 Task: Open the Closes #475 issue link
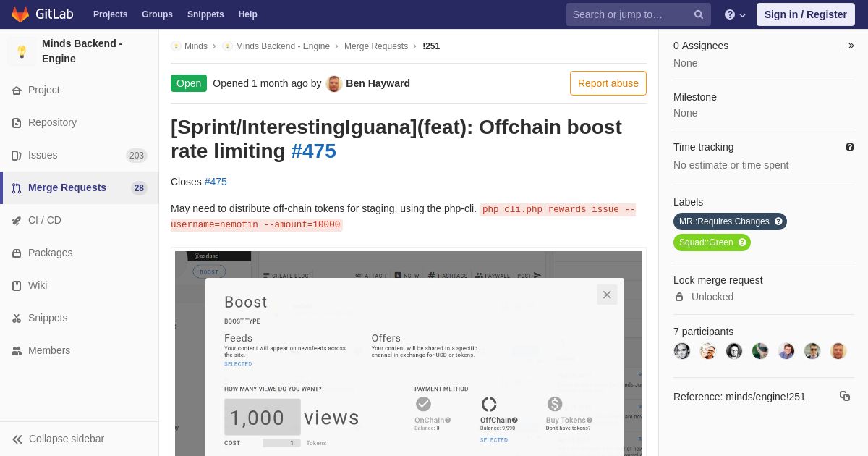[216, 182]
